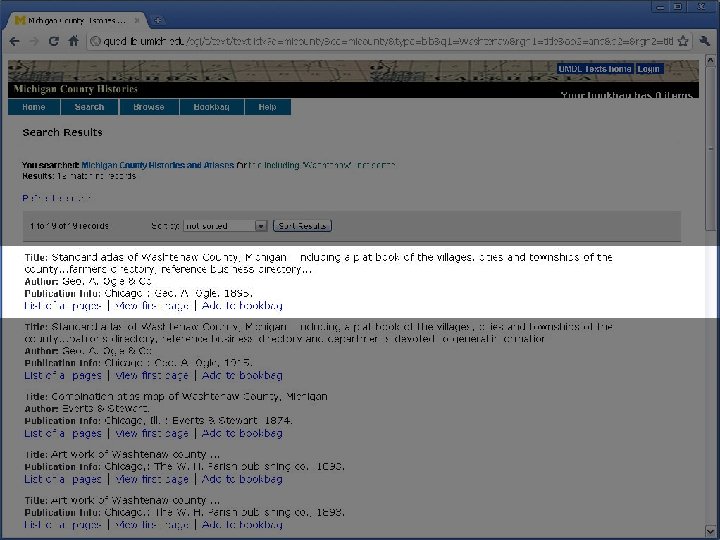View first page of last Art work entry

pyautogui.click(x=152, y=525)
